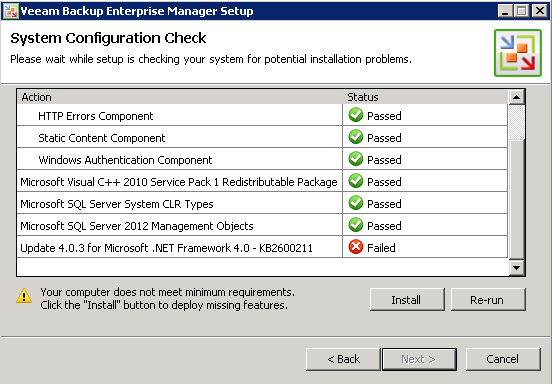Click the scroll up arrow in list
Image resolution: width=552 pixels, height=384 pixels.
[x=516, y=97]
